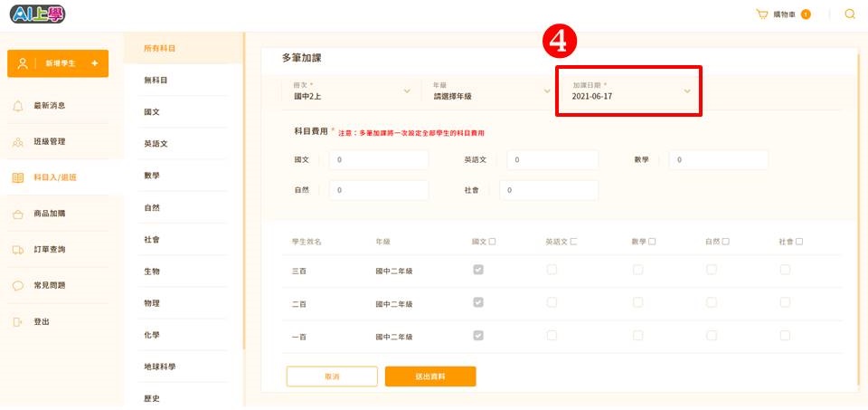Expand the 冊次 國中2上 dropdown

click(353, 91)
